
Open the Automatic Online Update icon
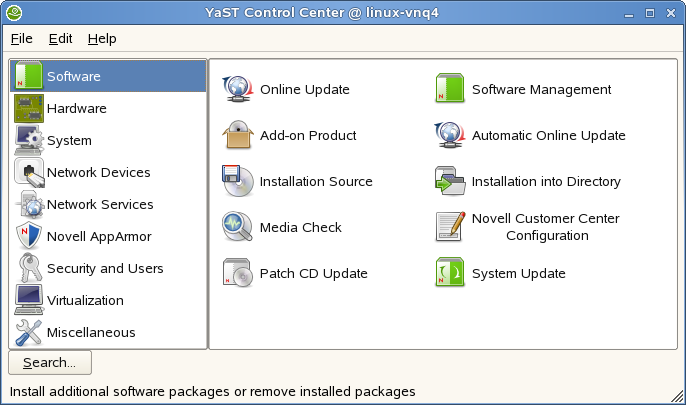coord(450,135)
